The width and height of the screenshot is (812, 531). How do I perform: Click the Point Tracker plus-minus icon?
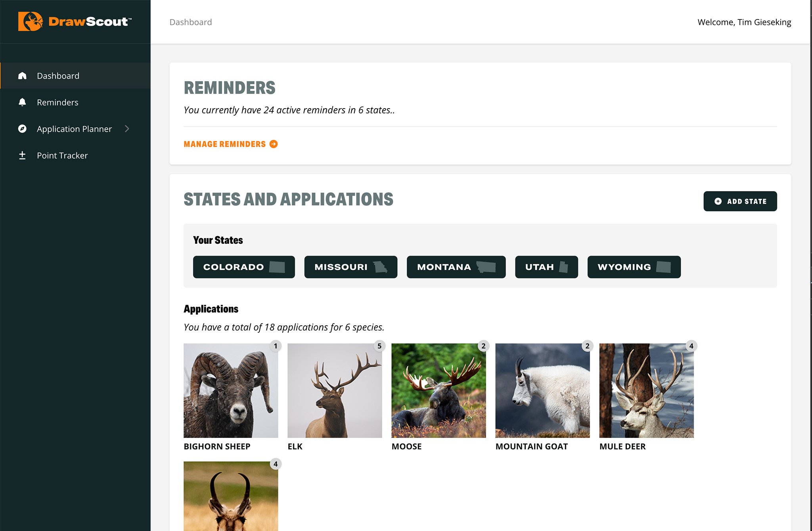(x=22, y=155)
